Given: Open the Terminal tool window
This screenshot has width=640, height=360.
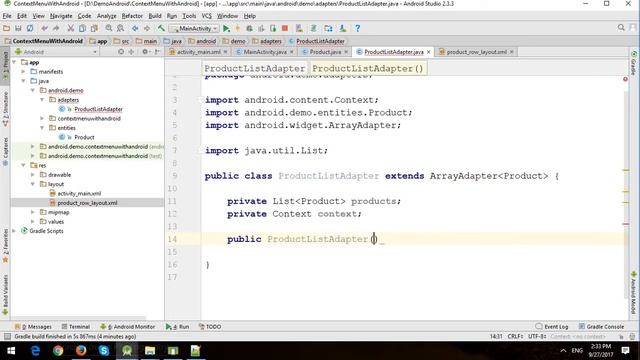Looking at the screenshot, I should click(76, 327).
